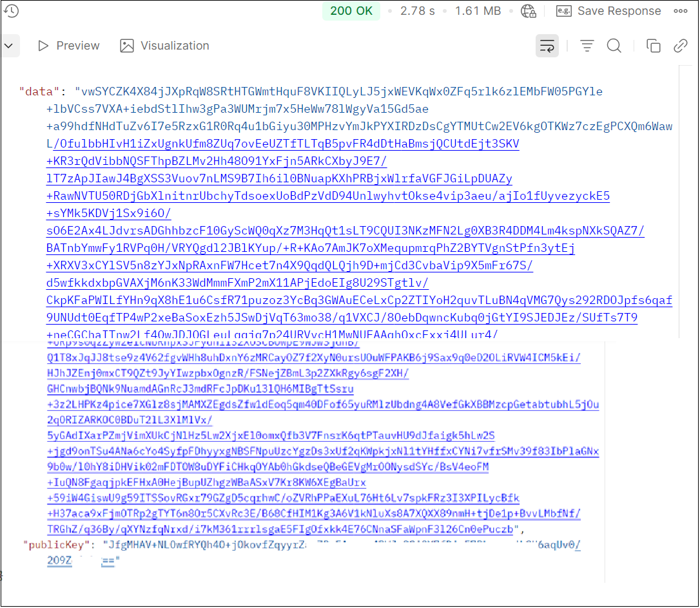Click the link line starting 9b0w/l0hY8iDHVik
The image size is (700, 608).
268,467
